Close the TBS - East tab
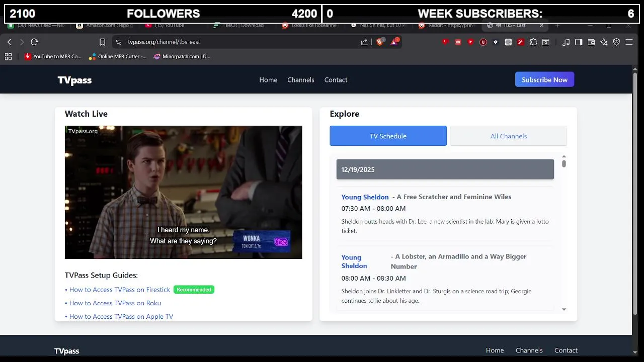Image resolution: width=644 pixels, height=362 pixels. click(541, 25)
